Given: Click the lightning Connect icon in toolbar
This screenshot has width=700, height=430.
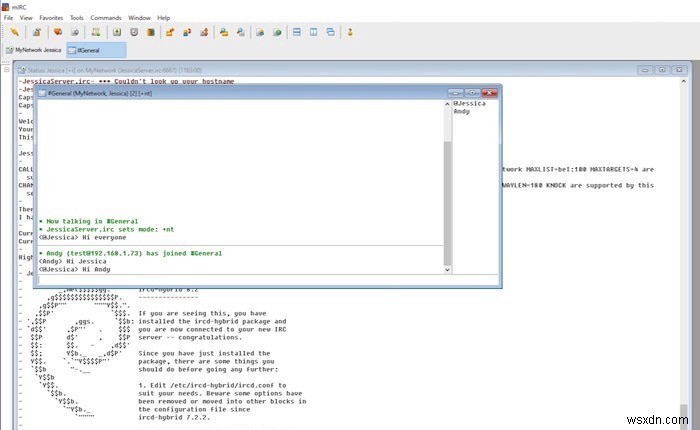Looking at the screenshot, I should point(14,31).
